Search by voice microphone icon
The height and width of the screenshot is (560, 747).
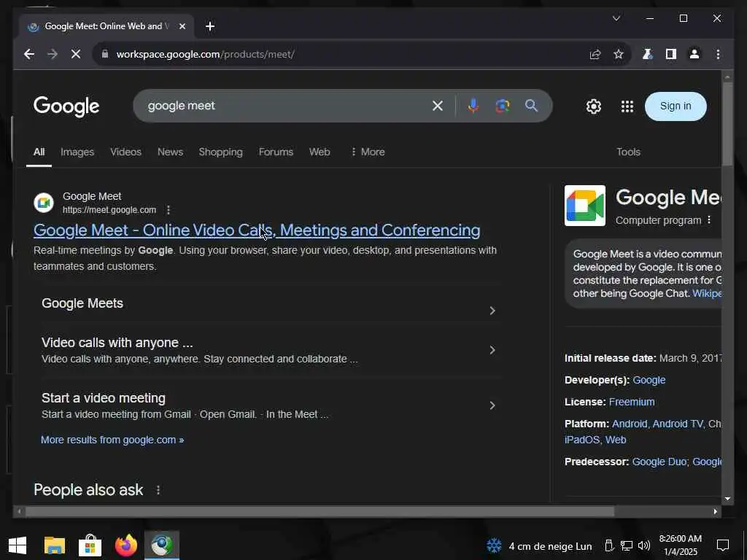[473, 106]
